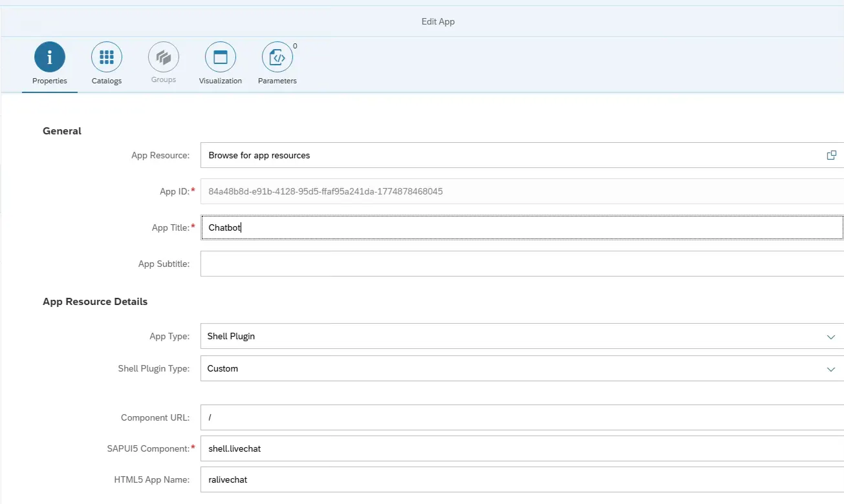Click the disabled App ID field
This screenshot has height=504, width=844.
point(453,191)
